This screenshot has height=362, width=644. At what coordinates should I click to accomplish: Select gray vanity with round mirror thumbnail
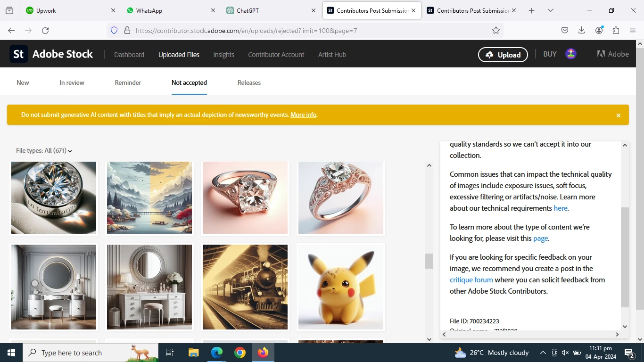pos(54,287)
